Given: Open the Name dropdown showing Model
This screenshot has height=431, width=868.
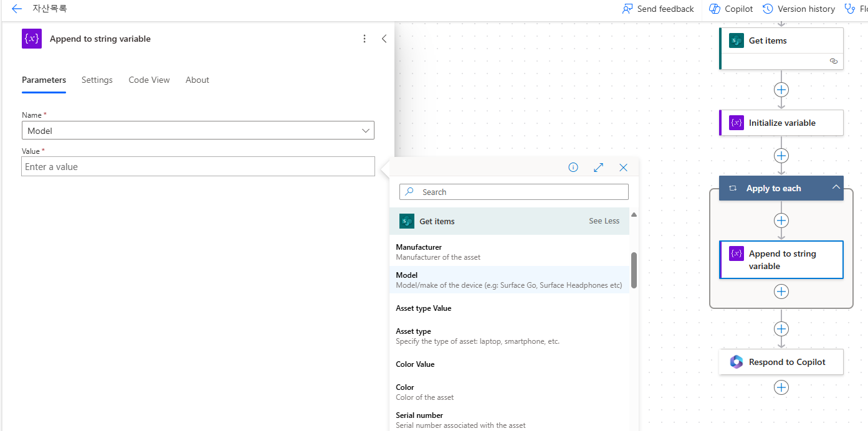Looking at the screenshot, I should (x=198, y=131).
